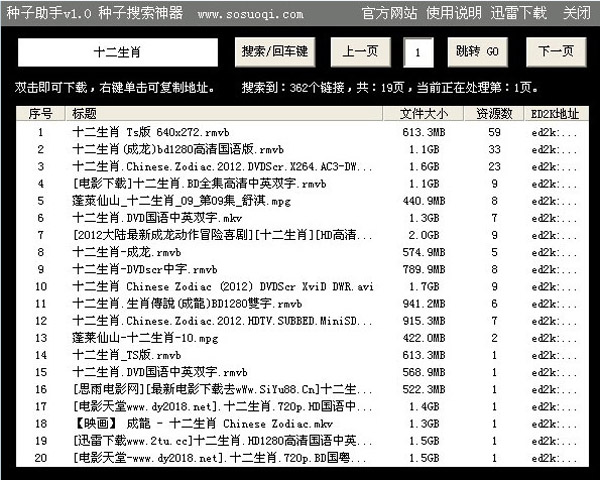Select row [思雨电影网][最新电影下载去wWw.SiYu88.Cn]
The image size is (600, 480).
click(302, 390)
